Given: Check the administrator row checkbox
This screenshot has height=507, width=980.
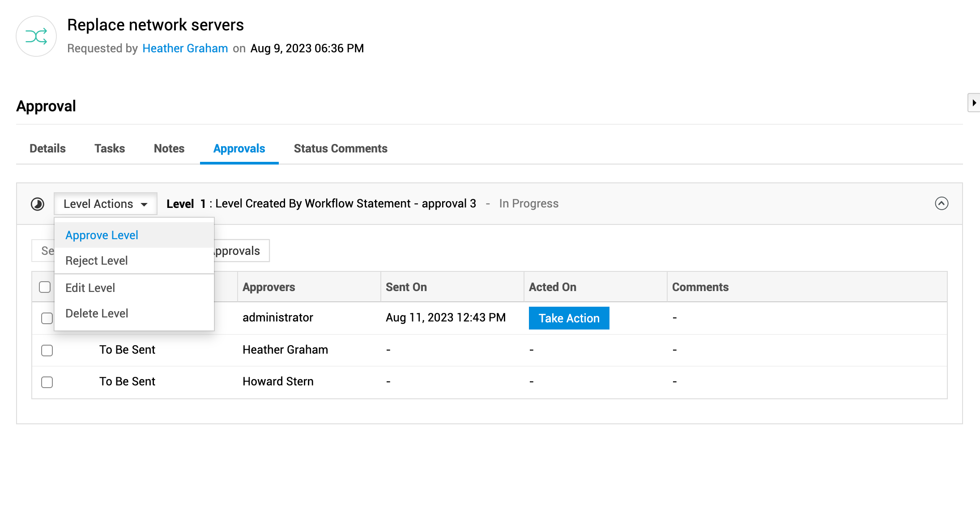Looking at the screenshot, I should click(x=47, y=318).
